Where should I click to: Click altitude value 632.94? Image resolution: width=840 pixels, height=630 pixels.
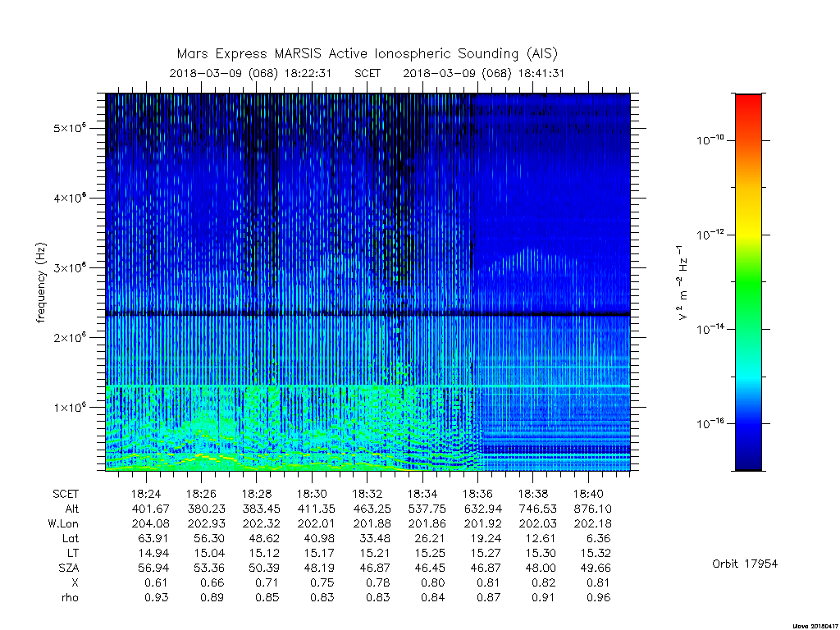pyautogui.click(x=483, y=509)
